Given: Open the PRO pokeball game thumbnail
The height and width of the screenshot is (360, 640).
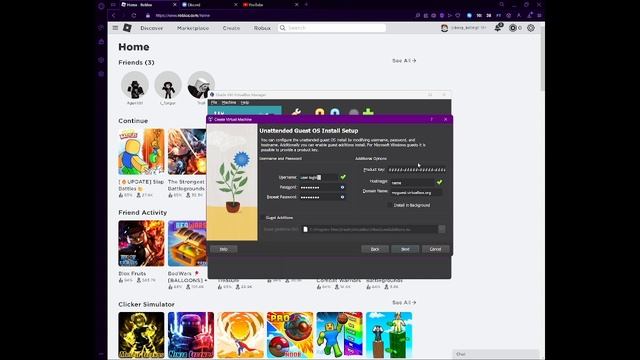Looking at the screenshot, I should point(290,335).
